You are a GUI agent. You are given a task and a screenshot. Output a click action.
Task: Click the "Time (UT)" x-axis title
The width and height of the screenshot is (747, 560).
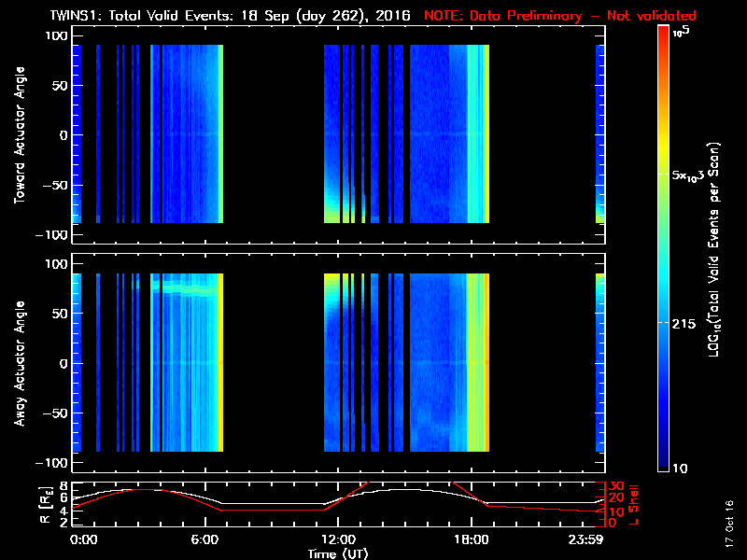338,553
